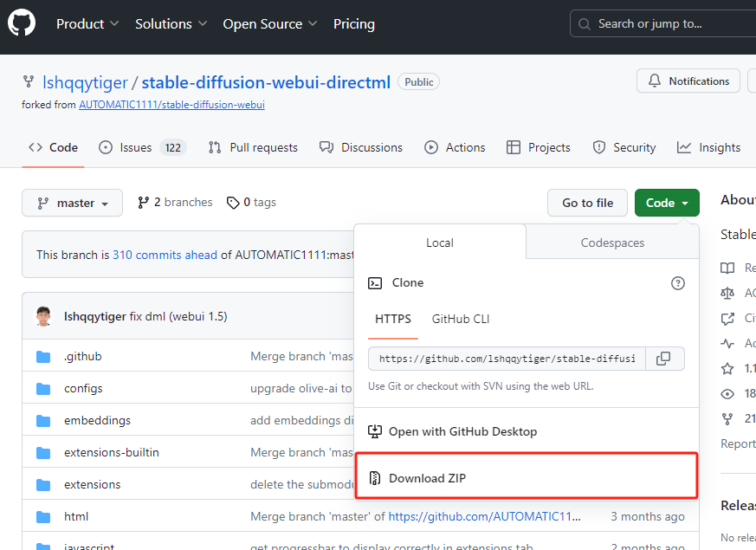
Task: Click the Clone terminal icon
Action: tap(375, 283)
